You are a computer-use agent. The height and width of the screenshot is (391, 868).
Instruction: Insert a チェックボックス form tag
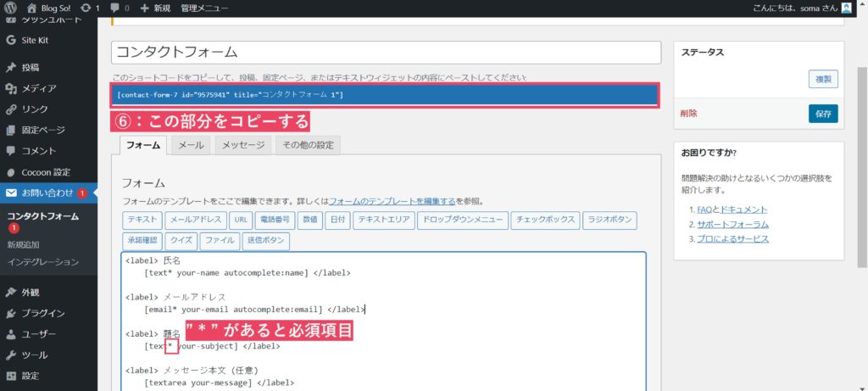point(543,221)
